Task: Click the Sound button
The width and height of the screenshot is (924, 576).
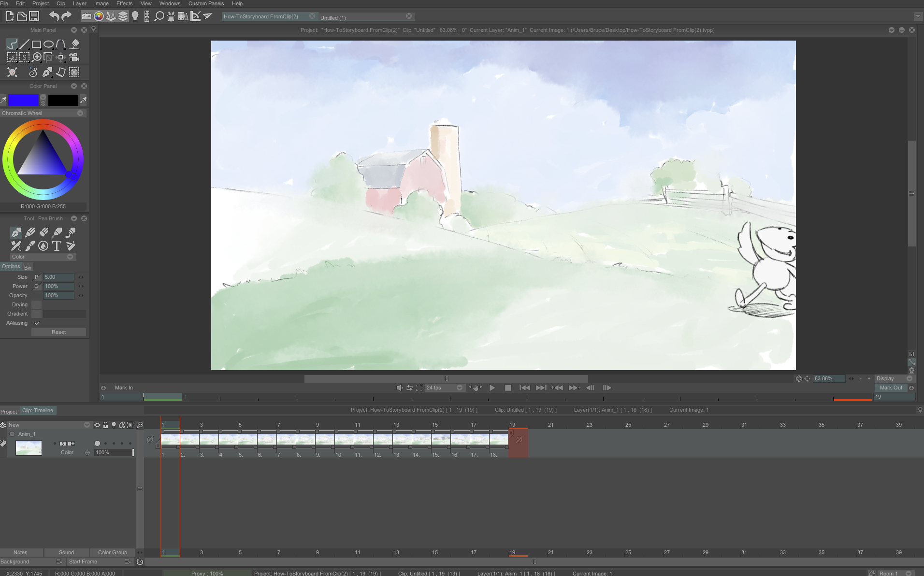Action: coord(66,553)
